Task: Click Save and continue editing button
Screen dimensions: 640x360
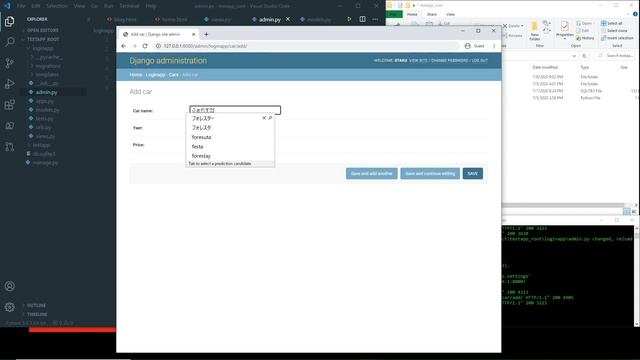Action: (x=430, y=173)
